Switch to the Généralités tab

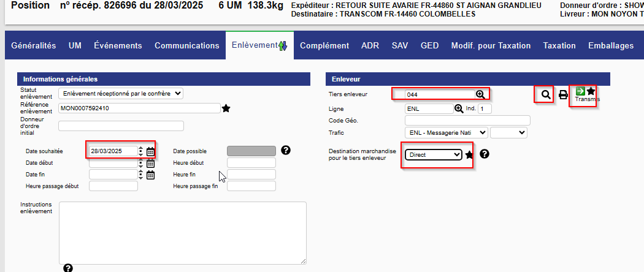pos(33,45)
